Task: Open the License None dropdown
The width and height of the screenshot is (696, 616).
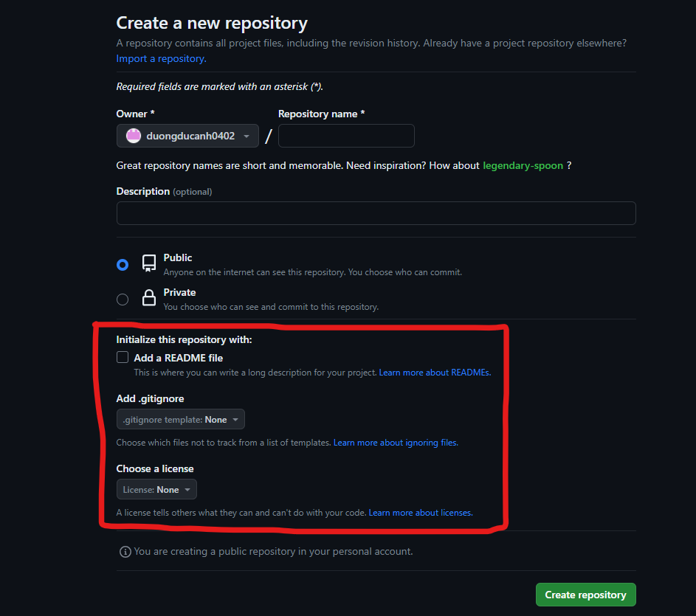Action: tap(156, 490)
